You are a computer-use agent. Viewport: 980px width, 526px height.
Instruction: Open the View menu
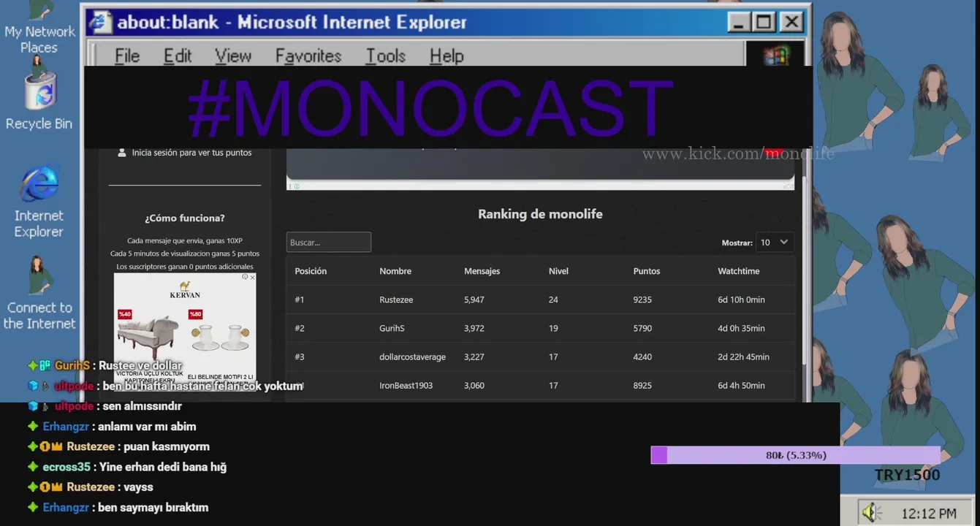tap(233, 56)
